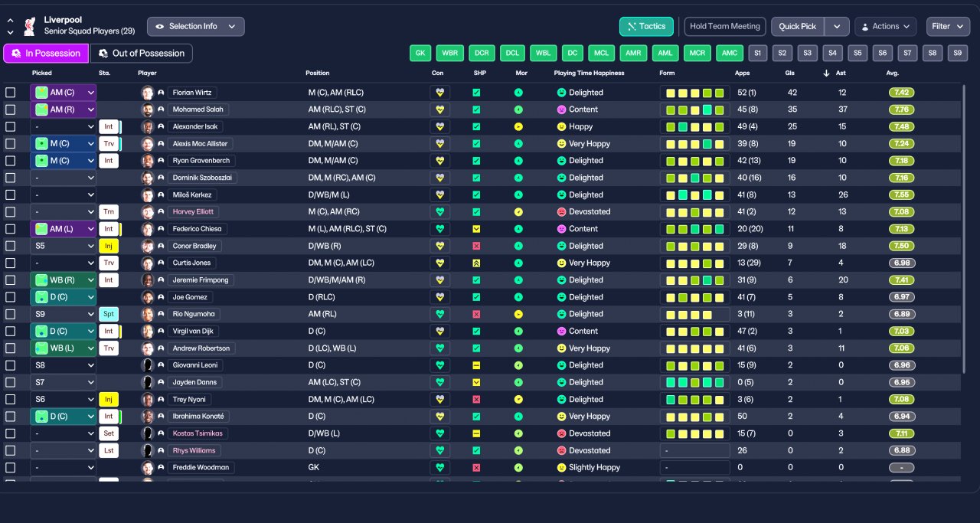
Task: Tick the checkbox for Mohamed Salah
Action: (10, 110)
